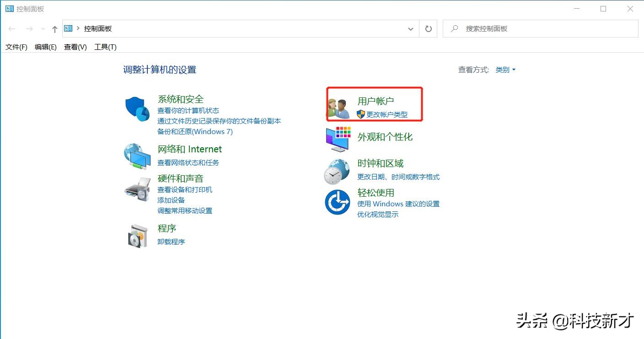644x339 pixels.
Task: Click the refresh icon in the address bar
Action: (428, 28)
